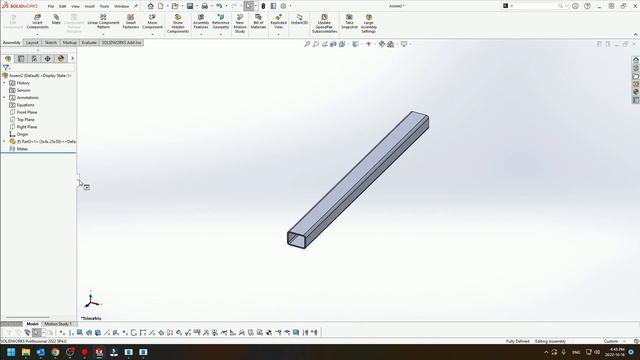The width and height of the screenshot is (640, 360).
Task: Switch to the Sketch tab
Action: click(51, 42)
